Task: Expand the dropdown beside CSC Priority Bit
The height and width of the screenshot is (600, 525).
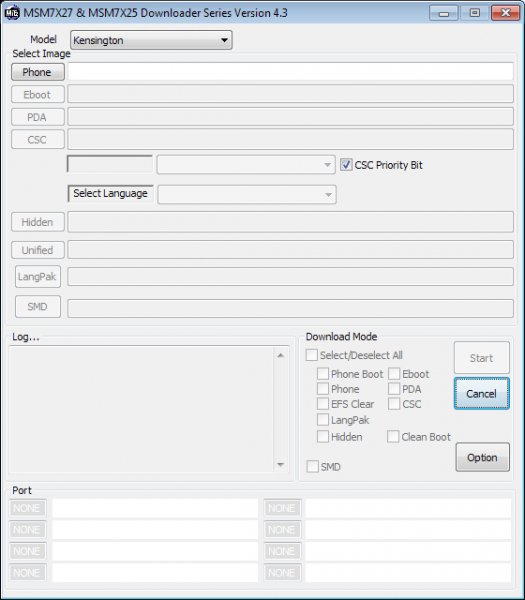Action: pyautogui.click(x=246, y=165)
